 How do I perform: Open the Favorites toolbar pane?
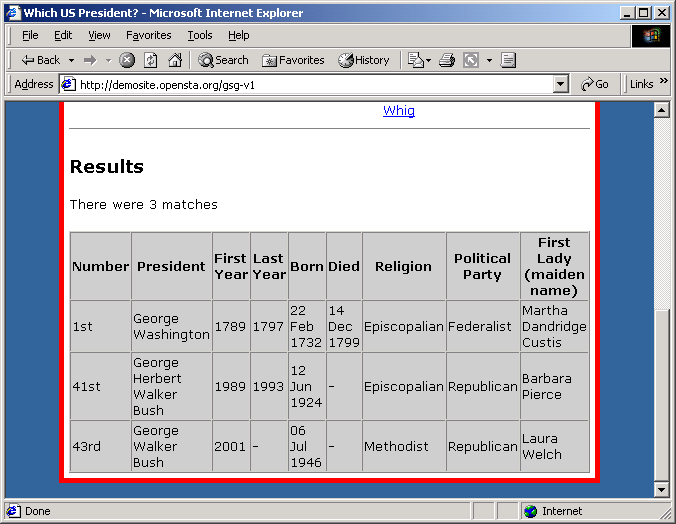click(293, 60)
